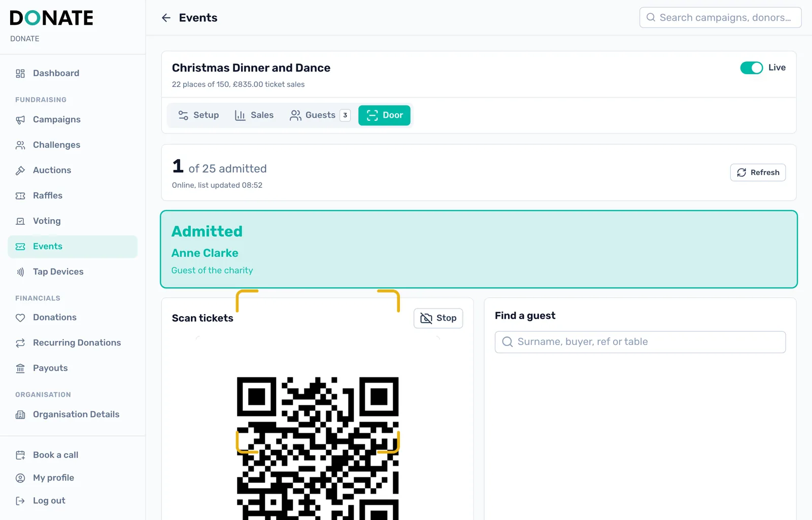Click the Challenges people icon

point(20,145)
